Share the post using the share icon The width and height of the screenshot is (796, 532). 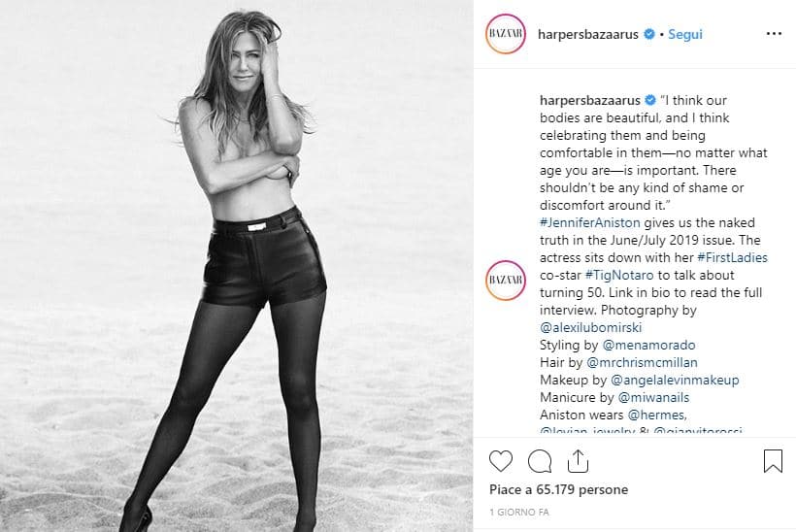(578, 461)
